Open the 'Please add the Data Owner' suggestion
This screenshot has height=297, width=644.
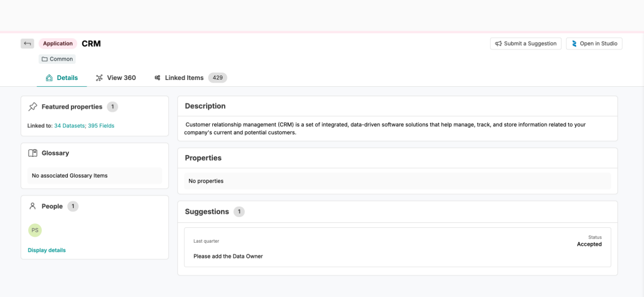[228, 256]
